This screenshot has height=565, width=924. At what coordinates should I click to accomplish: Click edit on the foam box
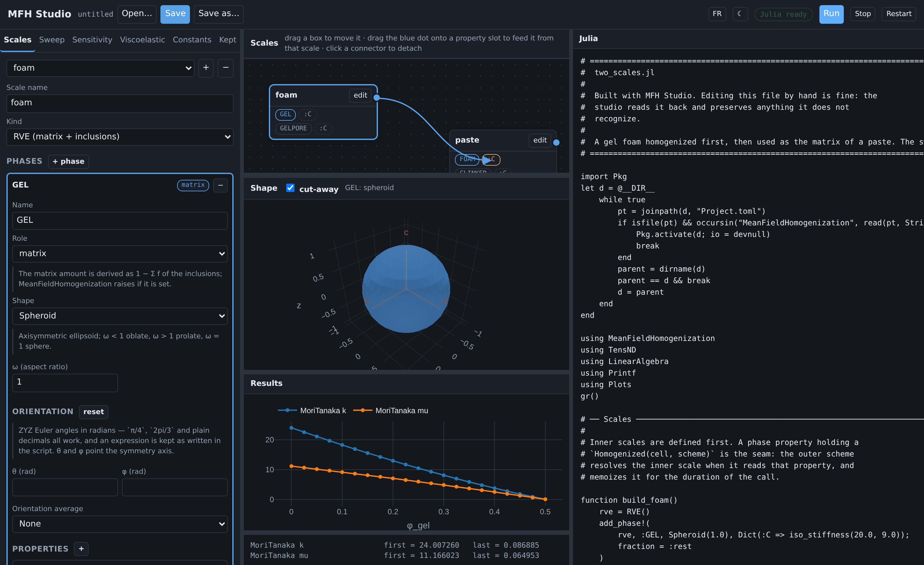pyautogui.click(x=360, y=95)
